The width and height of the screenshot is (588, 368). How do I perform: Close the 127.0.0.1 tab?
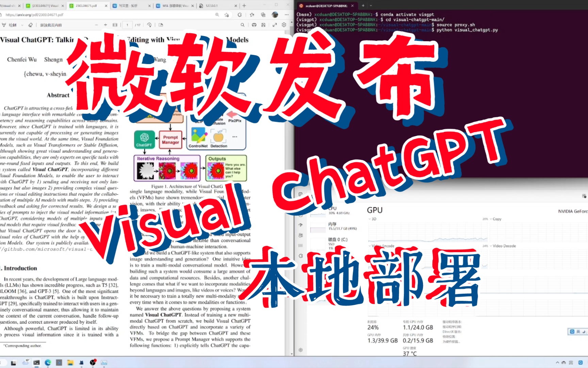[x=236, y=6]
